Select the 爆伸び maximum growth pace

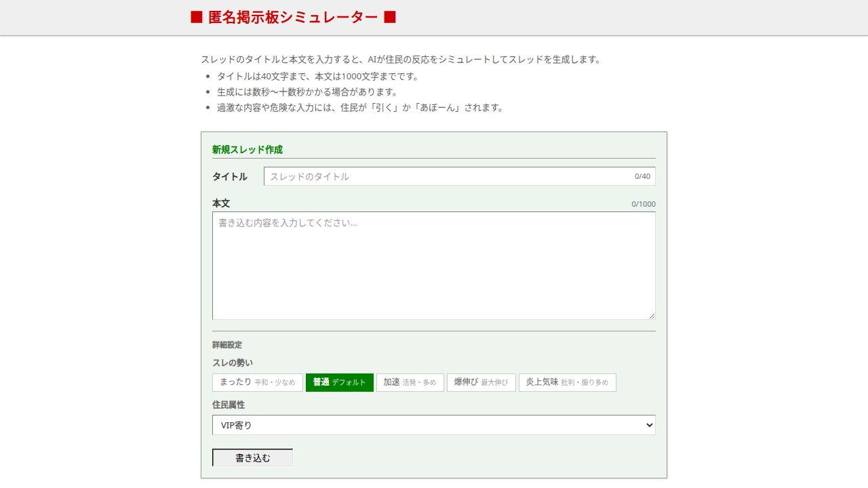point(481,382)
